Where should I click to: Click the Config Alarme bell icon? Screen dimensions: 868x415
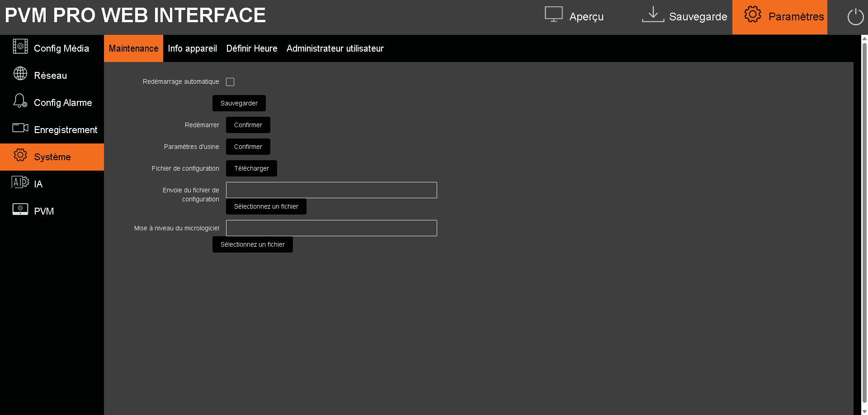point(20,100)
